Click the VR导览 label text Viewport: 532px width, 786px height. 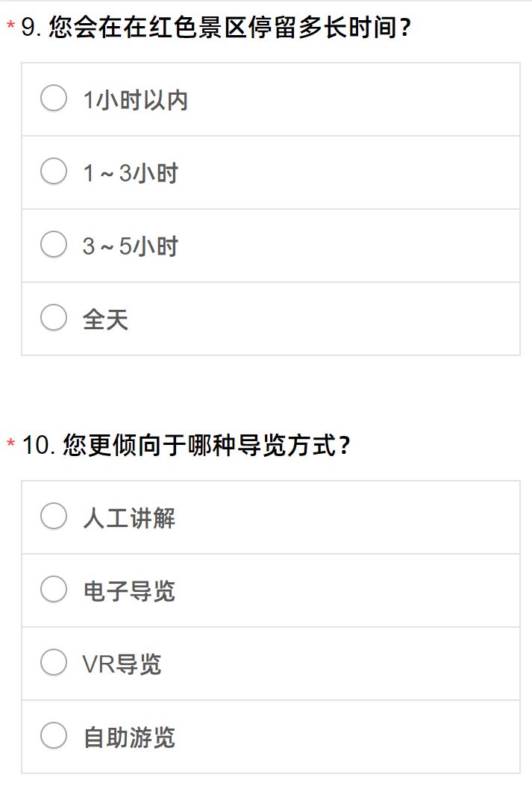click(122, 664)
